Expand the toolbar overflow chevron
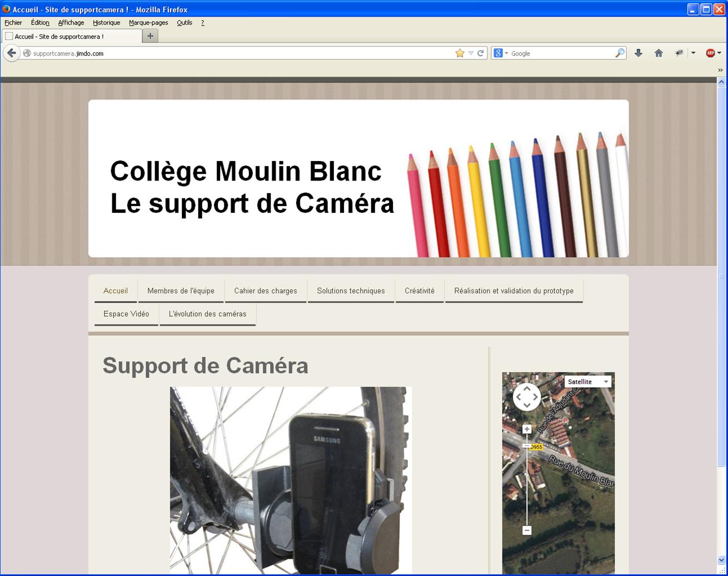 [x=720, y=70]
